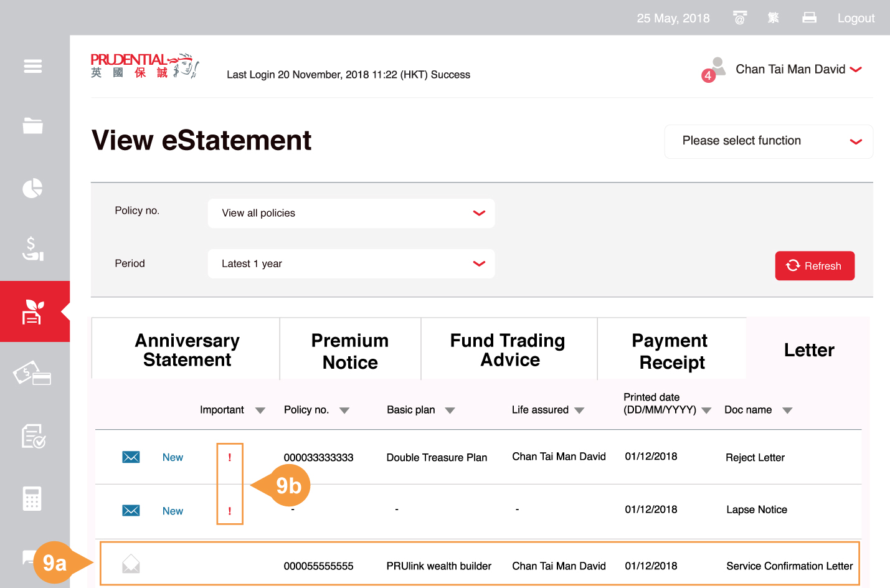Click the dollar hand payment icon

[33, 249]
